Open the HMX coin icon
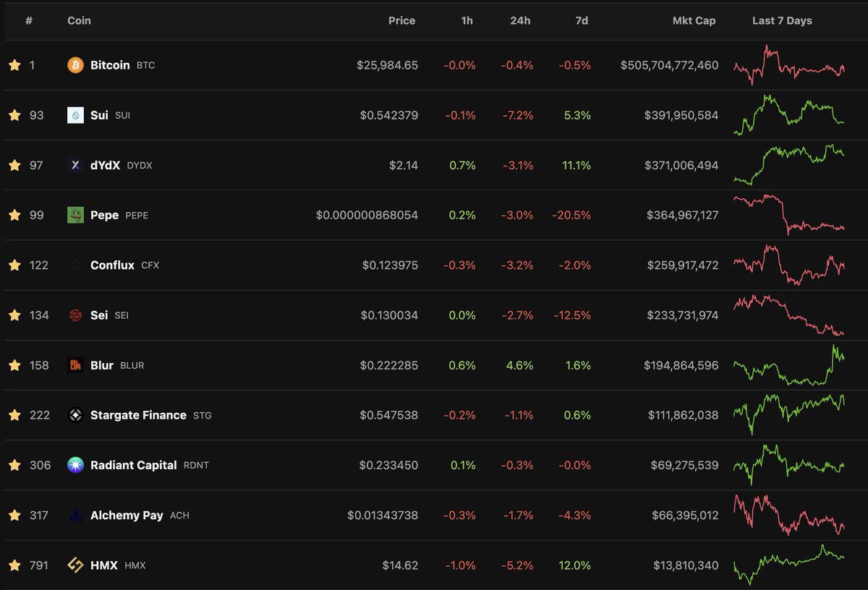 75,565
